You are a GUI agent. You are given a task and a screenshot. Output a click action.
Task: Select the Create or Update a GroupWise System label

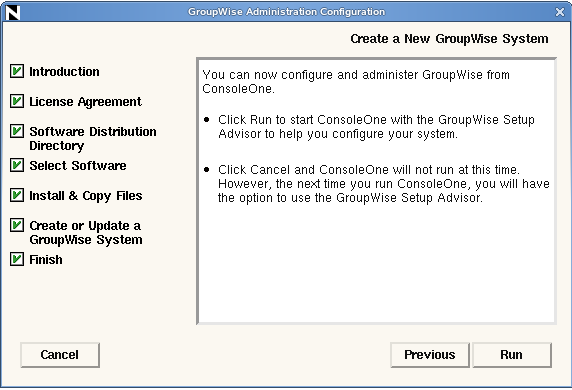[86, 233]
